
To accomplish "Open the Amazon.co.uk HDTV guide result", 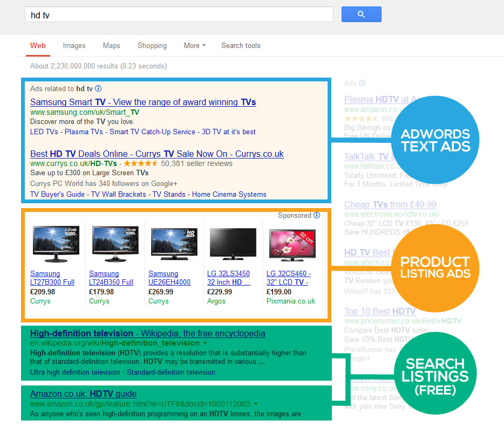I will tap(83, 394).
